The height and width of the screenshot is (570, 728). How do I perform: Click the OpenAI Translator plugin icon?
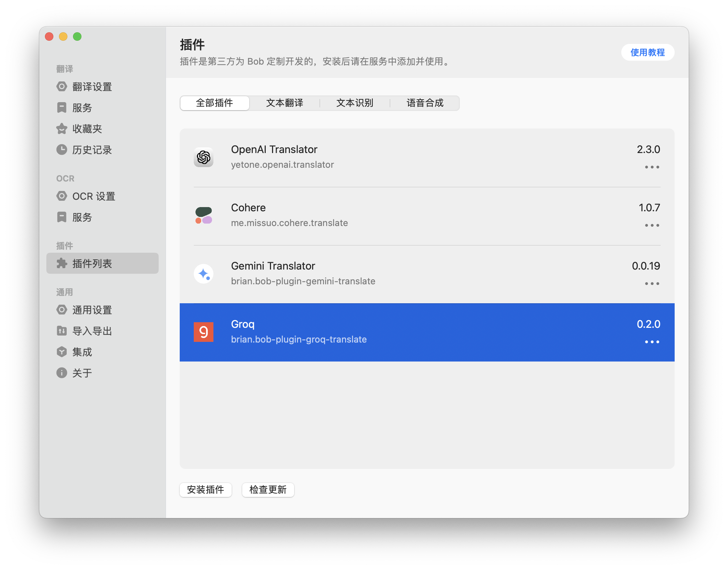[204, 157]
